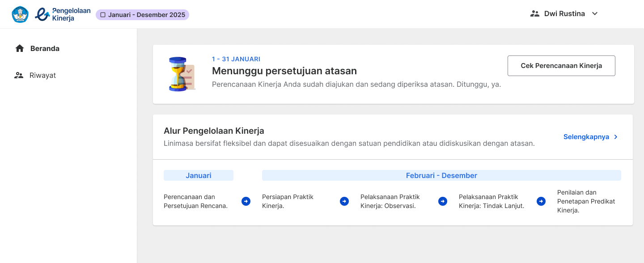
Task: Click the Kemendikbud emblem logo
Action: [x=20, y=14]
